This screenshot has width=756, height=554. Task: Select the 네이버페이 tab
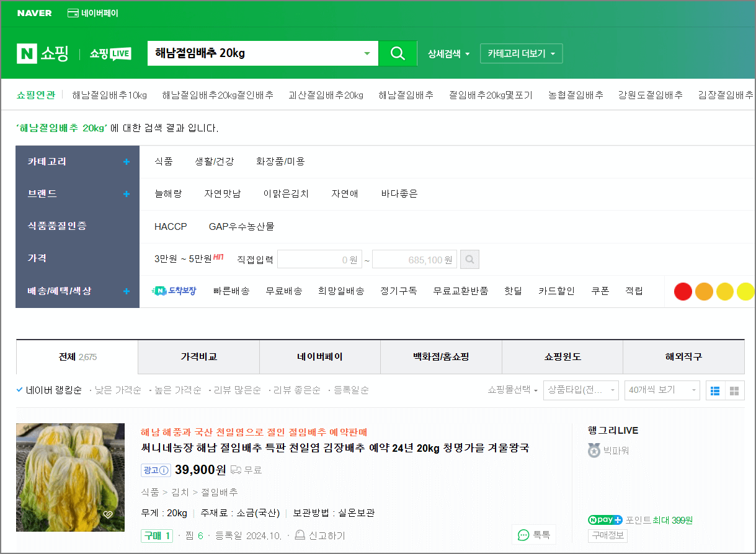point(320,357)
